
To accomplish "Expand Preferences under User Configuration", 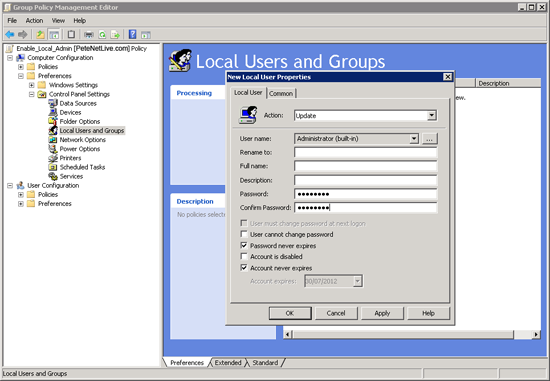I will 21,203.
